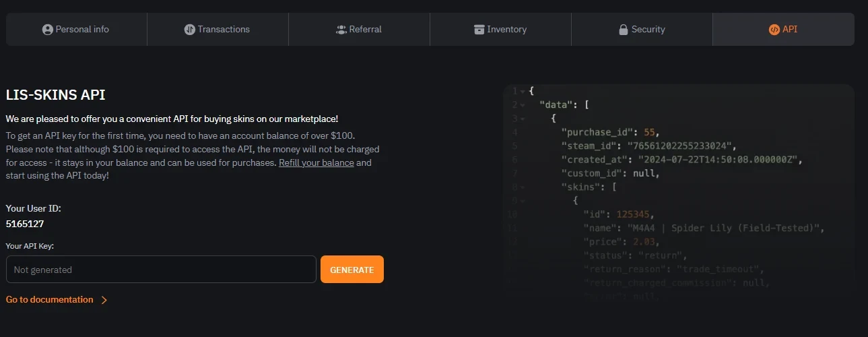Click the "return_reason" code line
Image resolution: width=868 pixels, height=337 pixels.
(x=674, y=270)
